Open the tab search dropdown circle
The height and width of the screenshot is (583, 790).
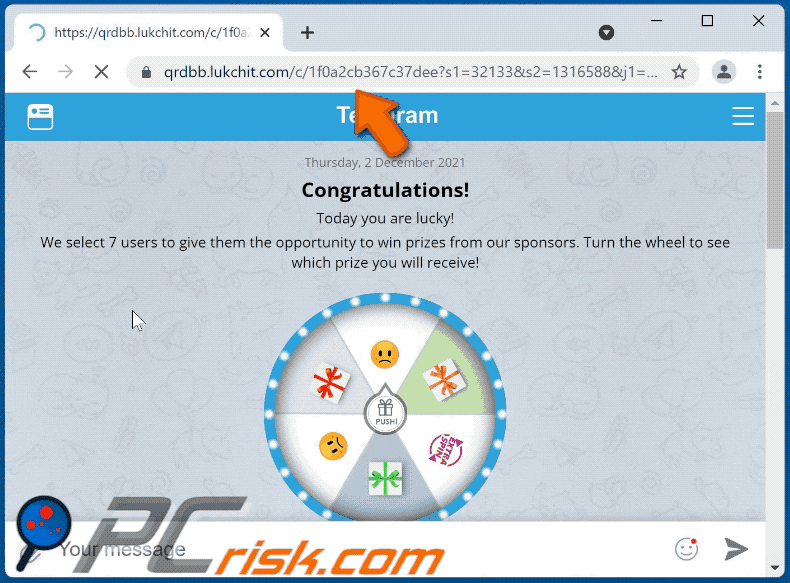606,33
